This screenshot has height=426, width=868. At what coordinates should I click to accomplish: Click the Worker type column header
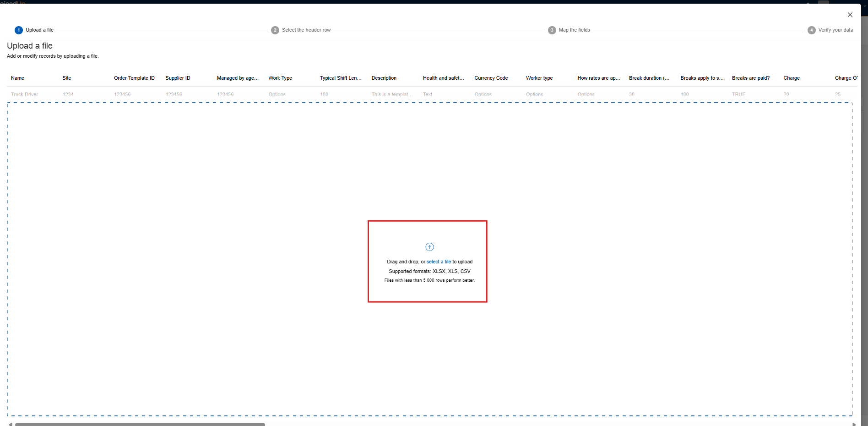[x=539, y=78]
